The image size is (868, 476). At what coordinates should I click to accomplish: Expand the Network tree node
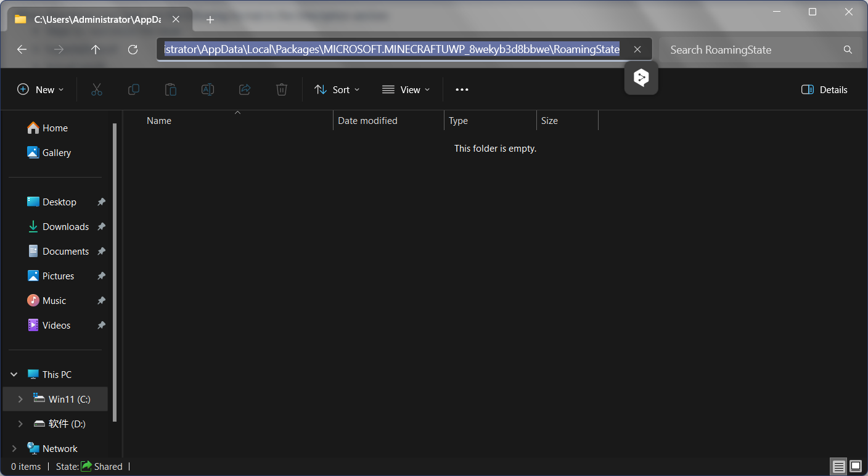[14, 448]
